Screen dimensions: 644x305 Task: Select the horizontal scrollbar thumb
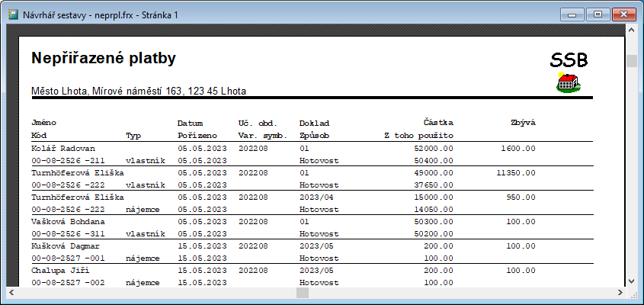point(303,292)
